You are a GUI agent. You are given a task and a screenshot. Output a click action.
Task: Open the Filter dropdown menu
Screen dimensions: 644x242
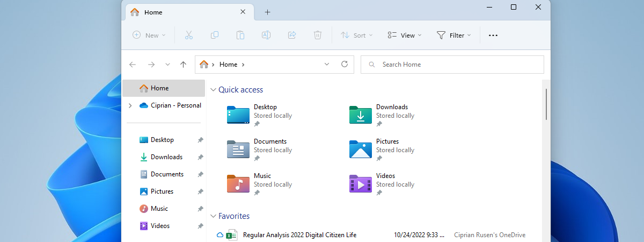click(x=453, y=35)
